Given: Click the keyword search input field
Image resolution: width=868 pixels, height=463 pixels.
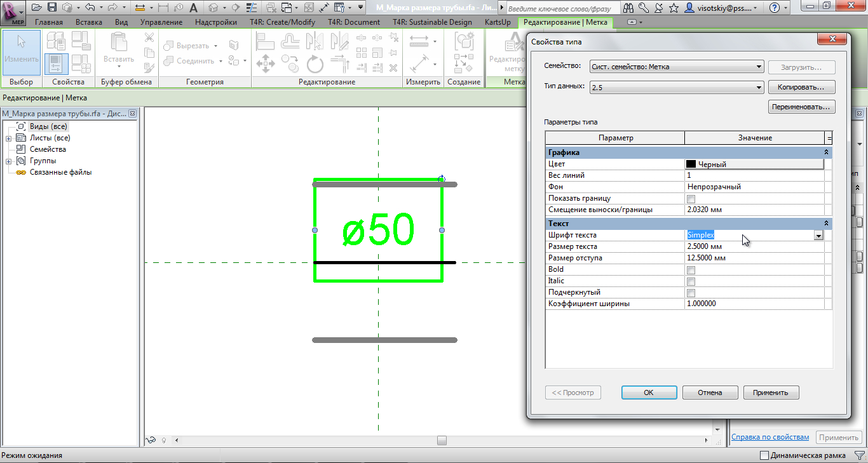Looking at the screenshot, I should click(x=562, y=8).
